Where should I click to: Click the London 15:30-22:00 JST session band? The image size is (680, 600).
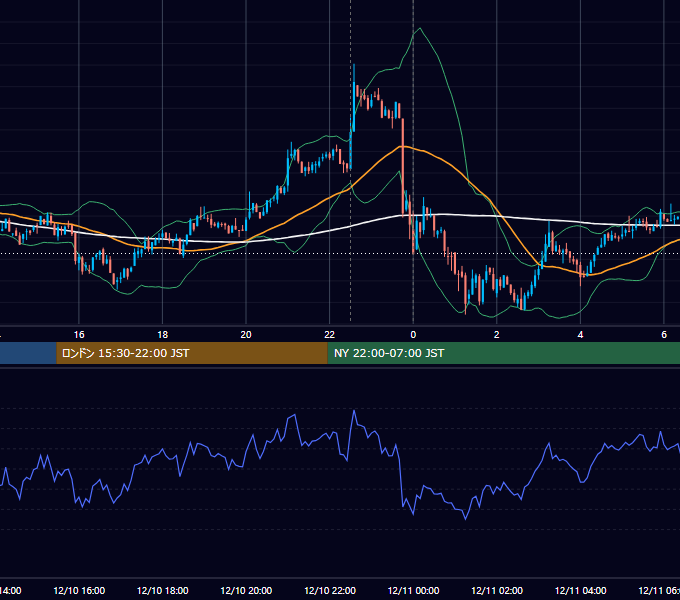click(192, 353)
